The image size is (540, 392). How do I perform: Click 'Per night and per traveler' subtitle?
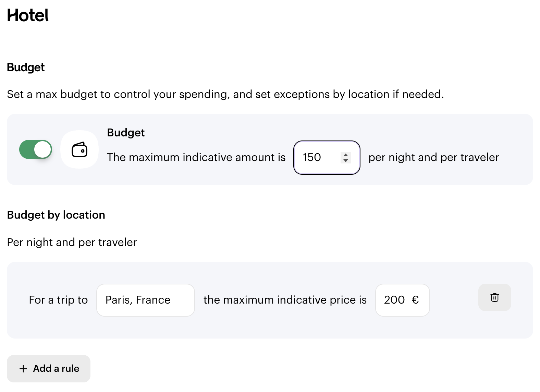(72, 242)
